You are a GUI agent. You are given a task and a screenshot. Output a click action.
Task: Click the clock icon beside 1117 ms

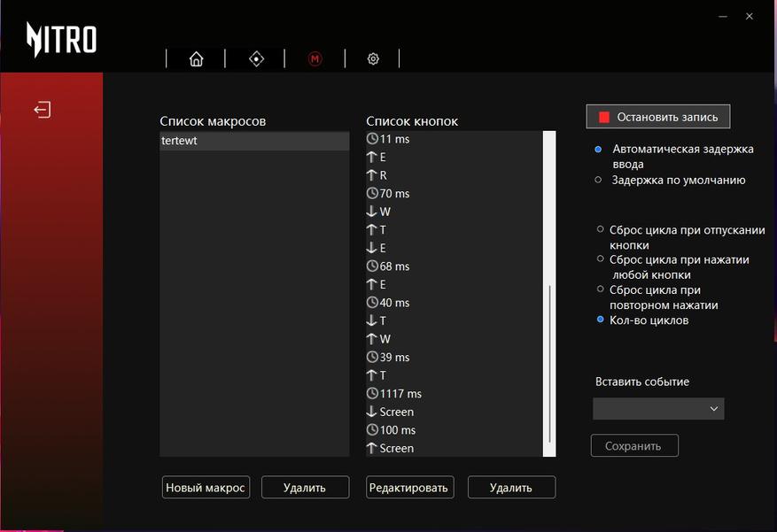coord(372,393)
